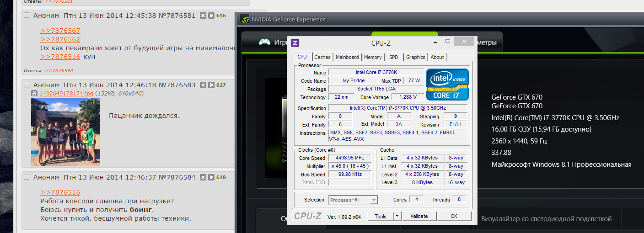Viewport: 644px width, 233px height.
Task: Open the Игры tab in GeForce Experience
Action: 273,42
